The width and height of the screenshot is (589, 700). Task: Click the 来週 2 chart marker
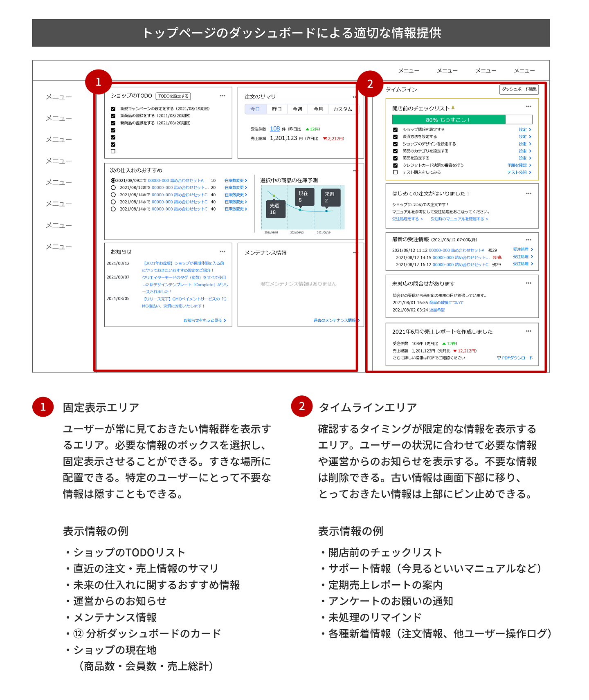coord(330,197)
